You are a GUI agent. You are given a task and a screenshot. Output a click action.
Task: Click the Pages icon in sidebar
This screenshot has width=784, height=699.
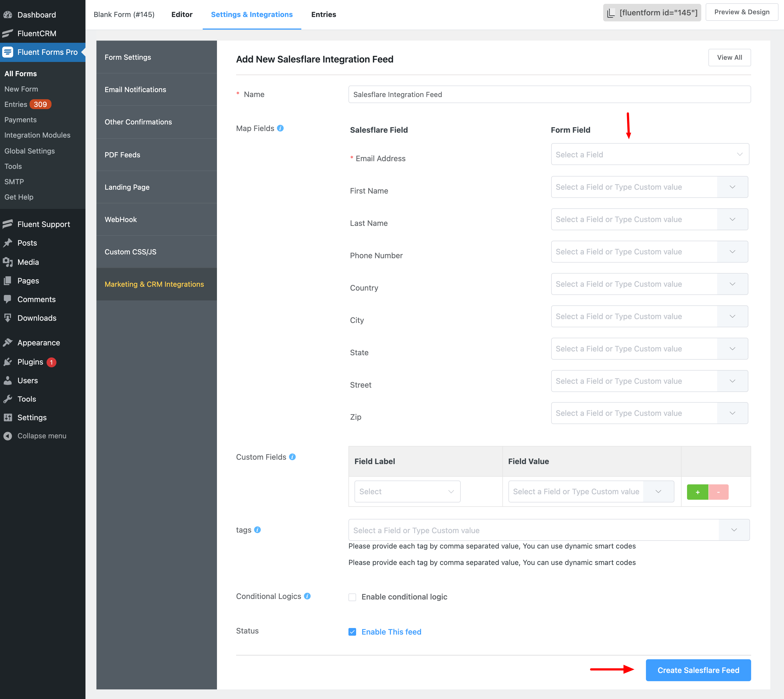tap(8, 281)
